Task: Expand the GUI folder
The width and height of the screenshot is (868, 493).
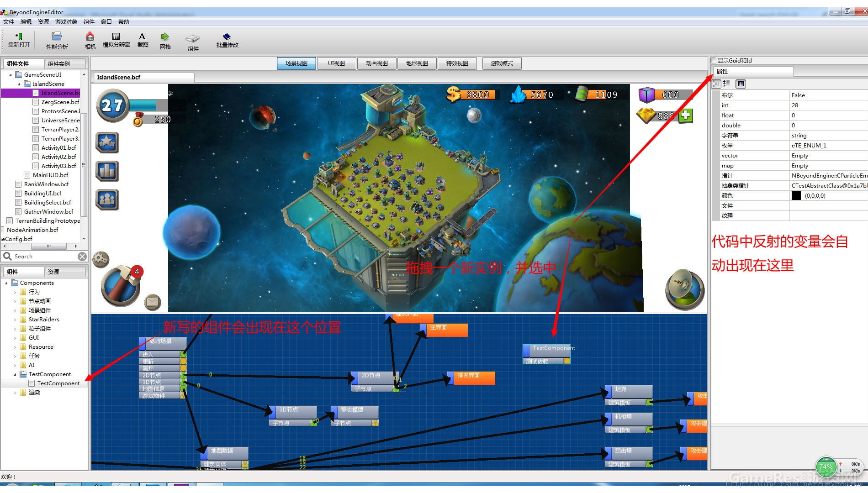Action: pyautogui.click(x=15, y=338)
